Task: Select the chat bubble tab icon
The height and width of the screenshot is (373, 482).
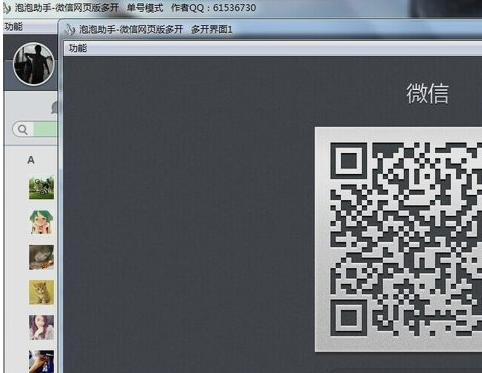Action: (54, 107)
